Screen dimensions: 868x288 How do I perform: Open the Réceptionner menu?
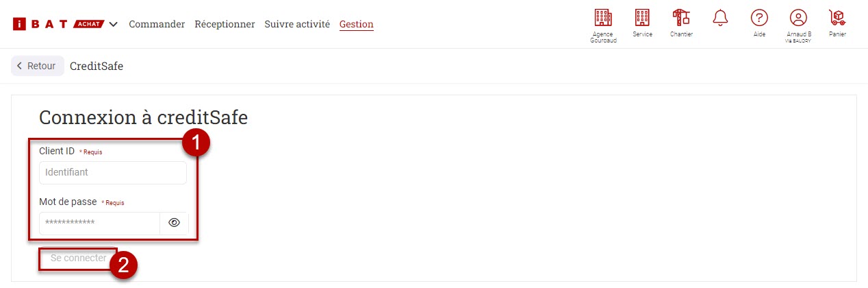click(225, 24)
